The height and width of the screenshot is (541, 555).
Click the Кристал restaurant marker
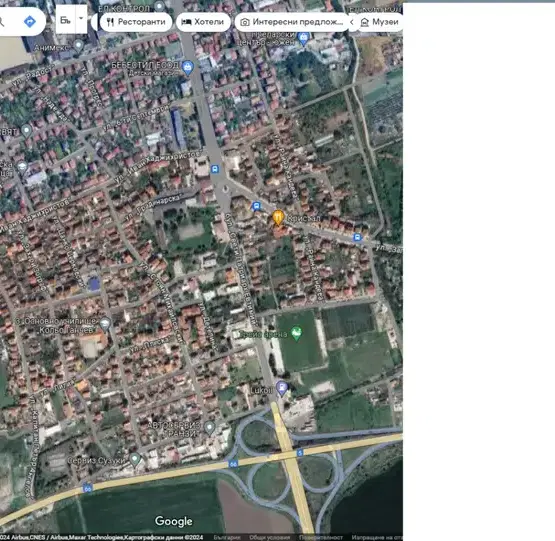click(x=278, y=217)
